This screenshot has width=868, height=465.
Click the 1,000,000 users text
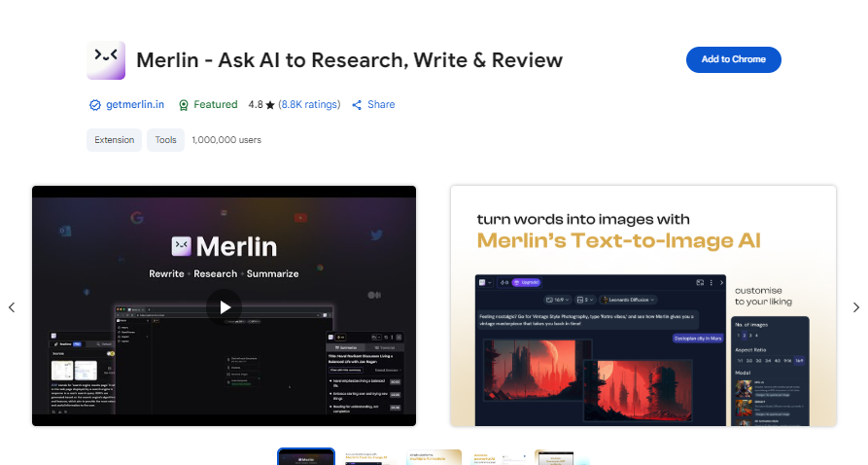(226, 140)
